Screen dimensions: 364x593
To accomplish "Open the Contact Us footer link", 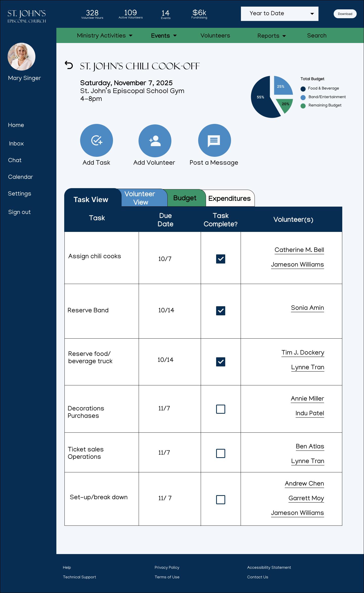I will pyautogui.click(x=258, y=577).
